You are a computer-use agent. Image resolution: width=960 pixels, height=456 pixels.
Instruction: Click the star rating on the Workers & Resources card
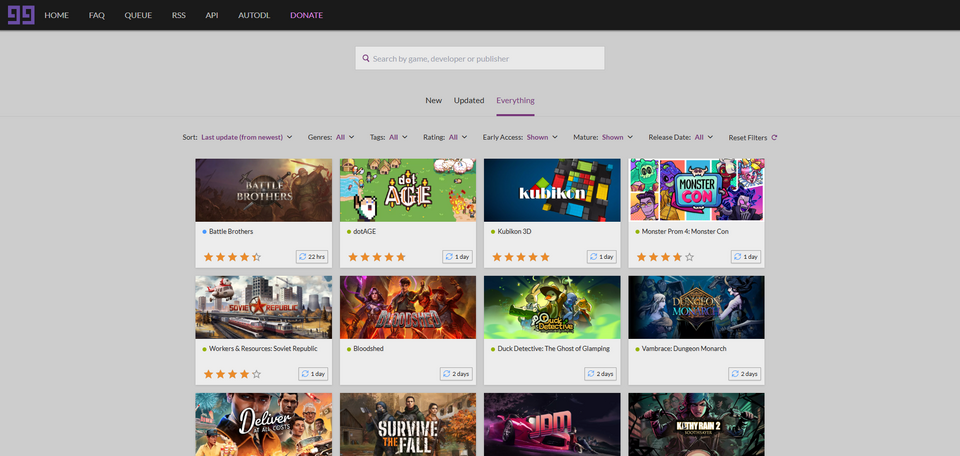click(232, 374)
